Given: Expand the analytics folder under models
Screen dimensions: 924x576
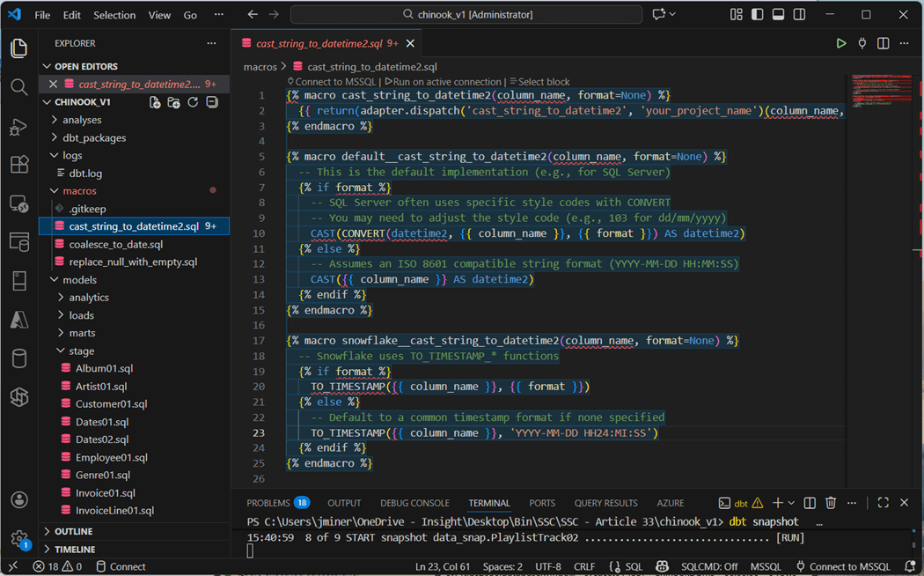Looking at the screenshot, I should 89,298.
